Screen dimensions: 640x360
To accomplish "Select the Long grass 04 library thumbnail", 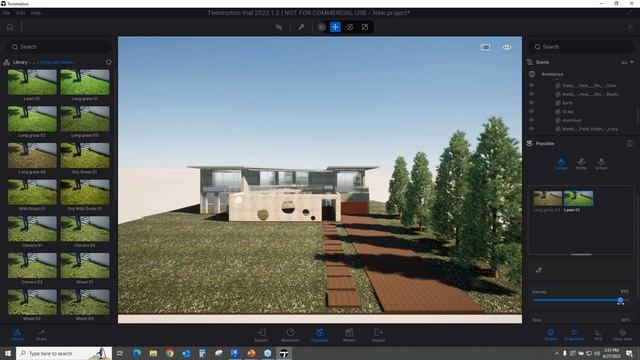I will pos(32,156).
